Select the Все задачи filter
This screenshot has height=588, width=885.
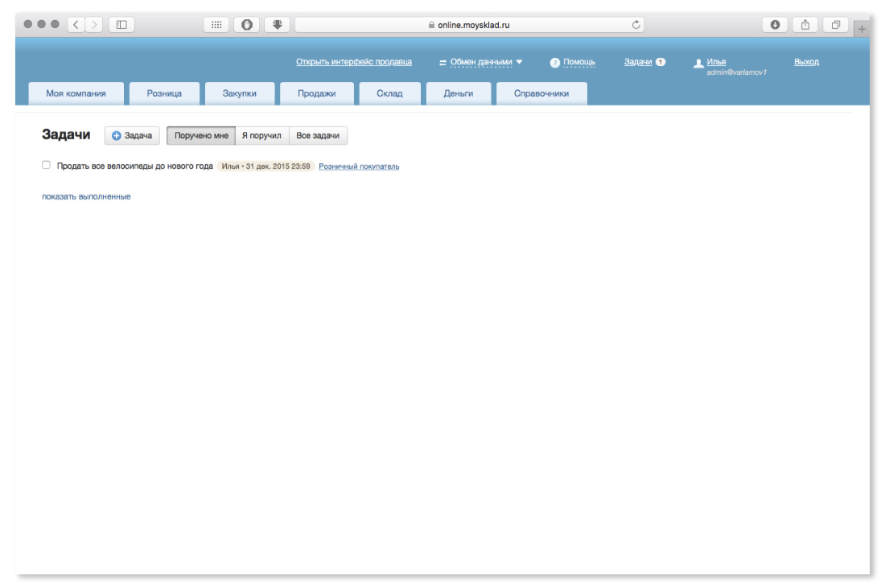tap(318, 135)
